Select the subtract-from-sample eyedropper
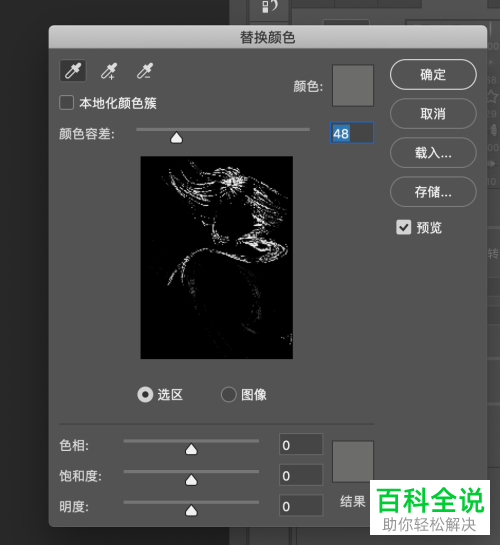500x545 pixels. tap(145, 71)
